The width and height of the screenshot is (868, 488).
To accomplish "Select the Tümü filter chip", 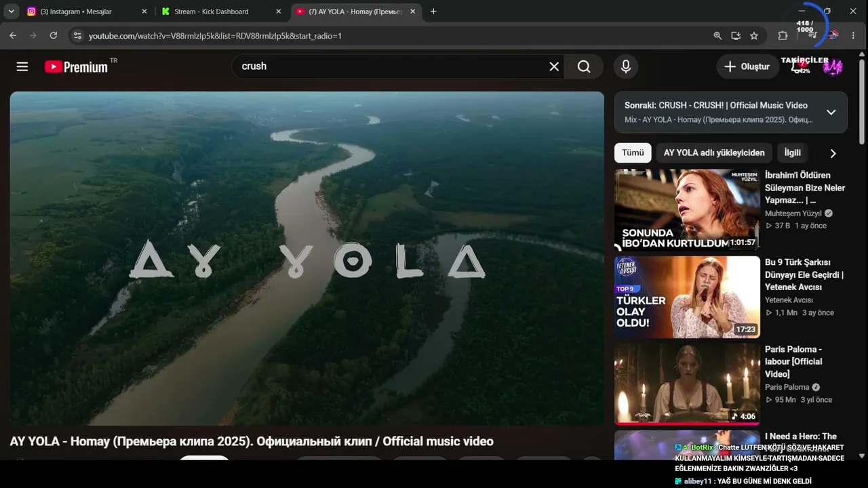I will point(633,153).
